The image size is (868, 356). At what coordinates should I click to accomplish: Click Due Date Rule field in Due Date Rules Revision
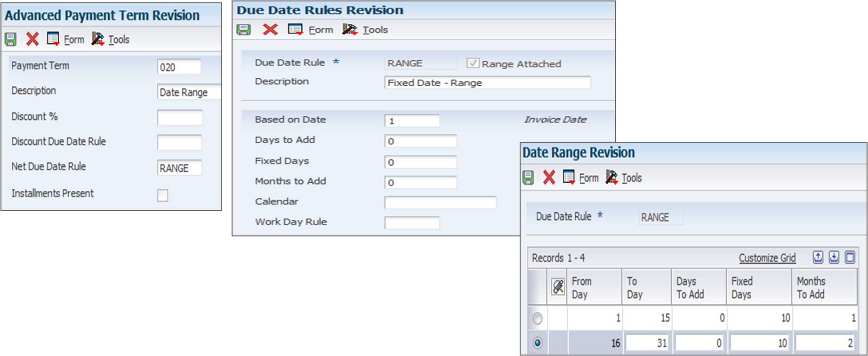421,63
